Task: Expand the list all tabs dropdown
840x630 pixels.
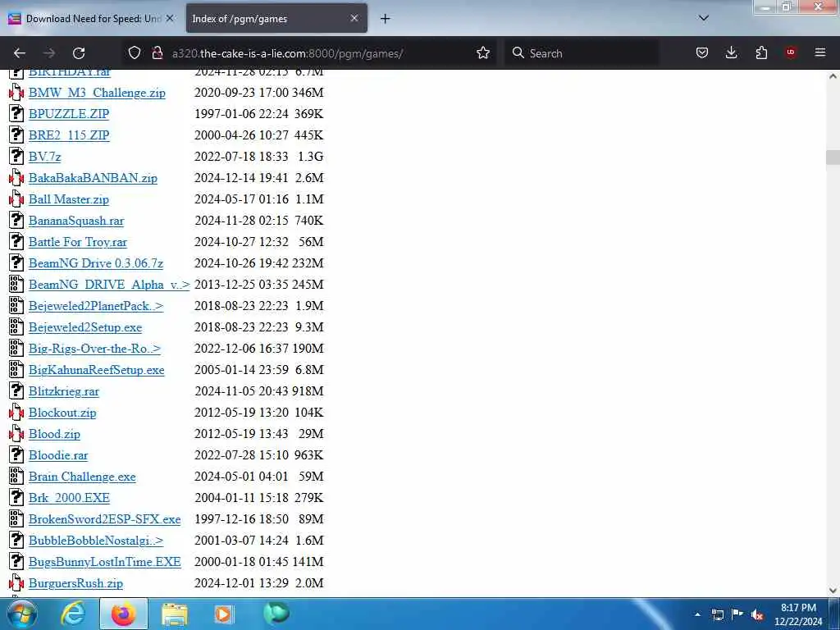Action: pyautogui.click(x=704, y=18)
